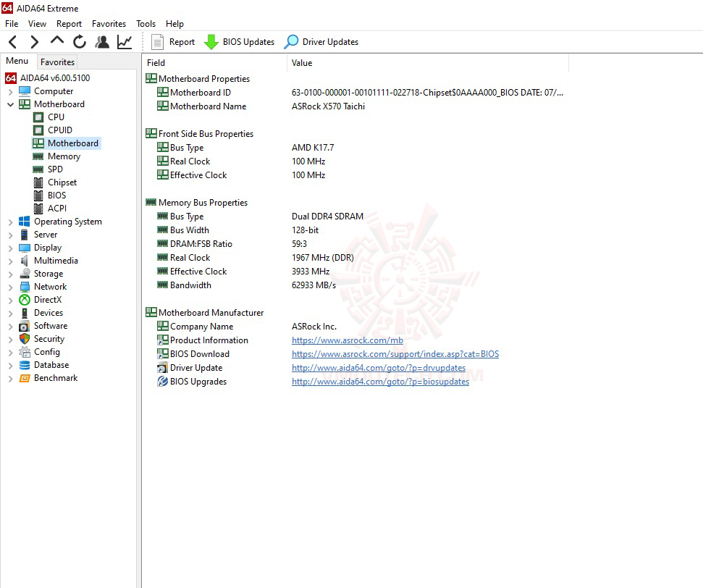Open the Favorites menu in menu bar
703x588 pixels.
[109, 24]
